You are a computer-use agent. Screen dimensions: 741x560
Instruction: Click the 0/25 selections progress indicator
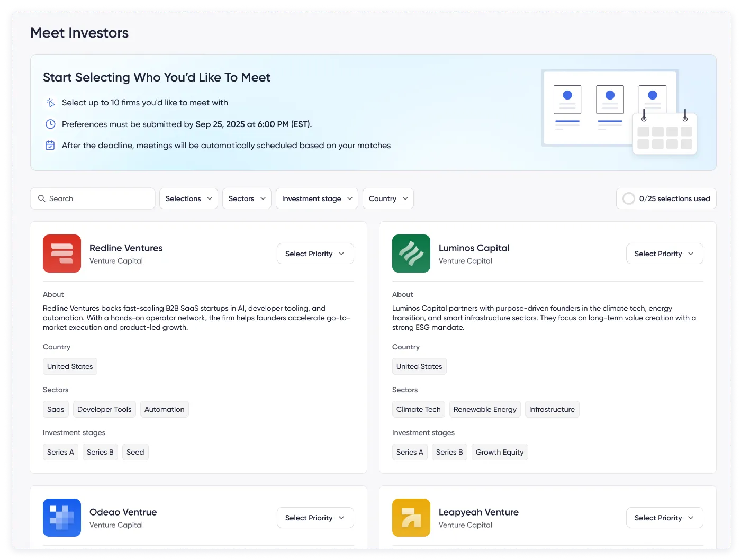666,198
